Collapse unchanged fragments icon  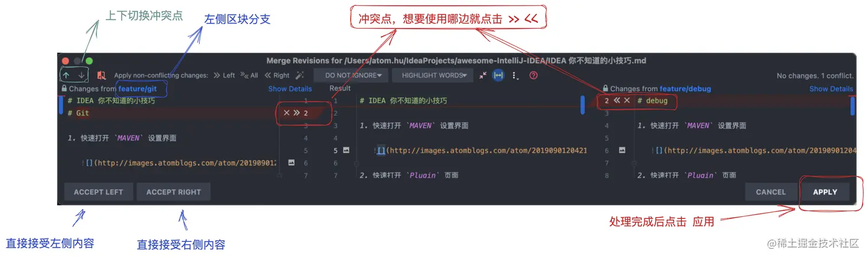pyautogui.click(x=483, y=75)
